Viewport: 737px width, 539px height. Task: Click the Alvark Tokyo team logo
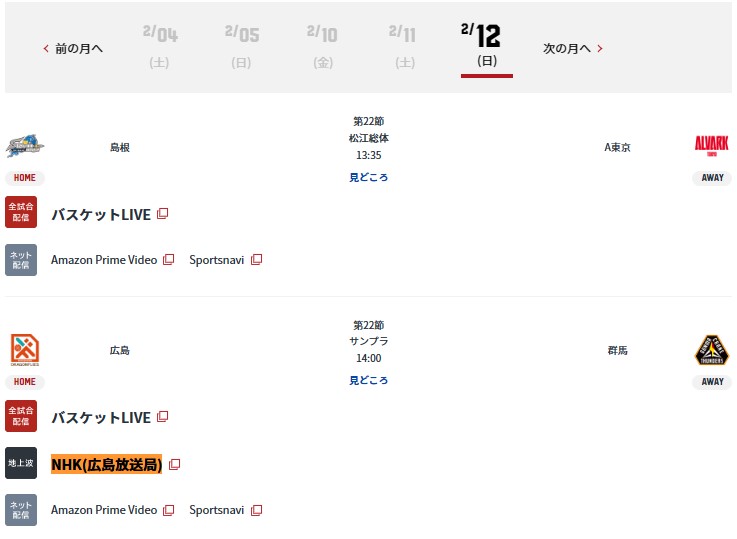pyautogui.click(x=712, y=146)
